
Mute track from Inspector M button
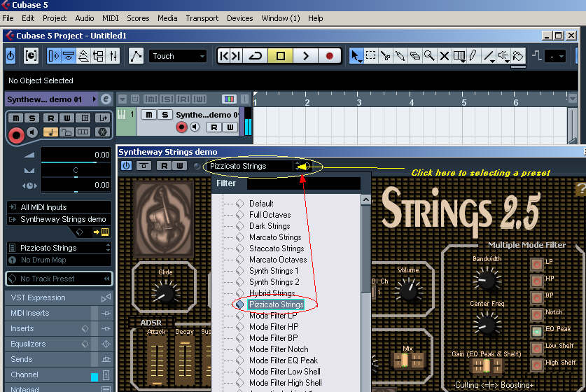click(15, 118)
